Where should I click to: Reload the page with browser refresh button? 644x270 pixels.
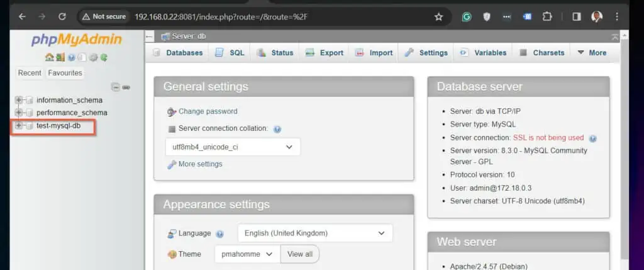click(62, 17)
